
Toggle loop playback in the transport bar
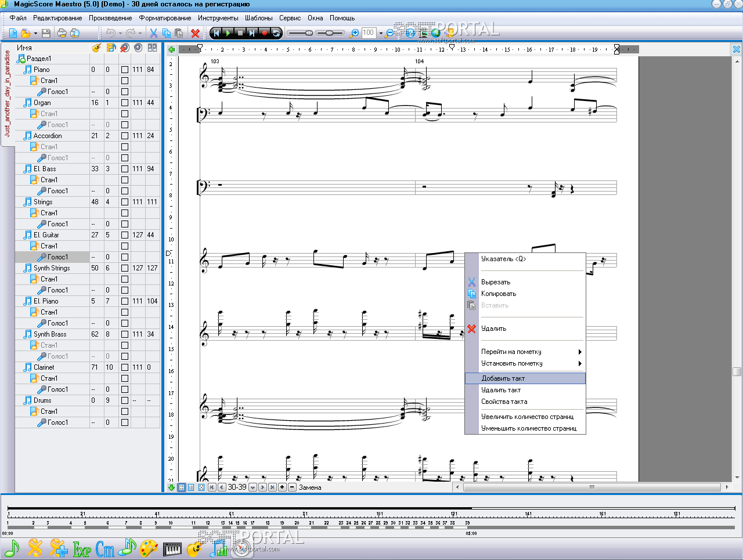coord(276,33)
